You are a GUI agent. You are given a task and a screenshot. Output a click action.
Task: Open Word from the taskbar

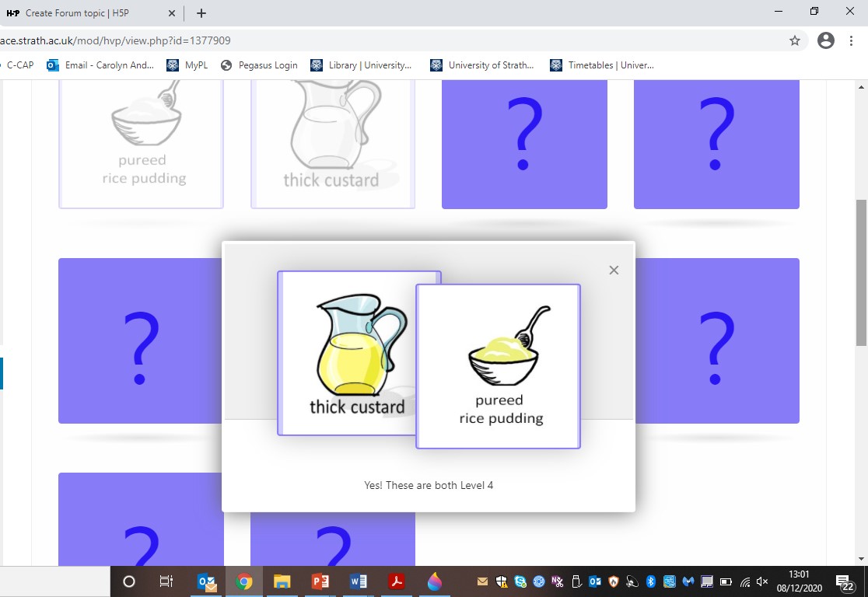point(358,581)
